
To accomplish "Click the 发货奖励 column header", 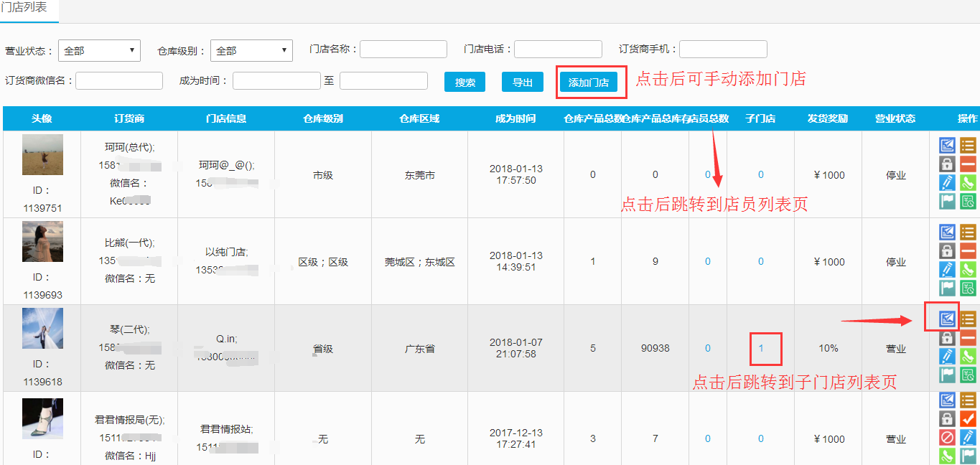I will click(828, 118).
